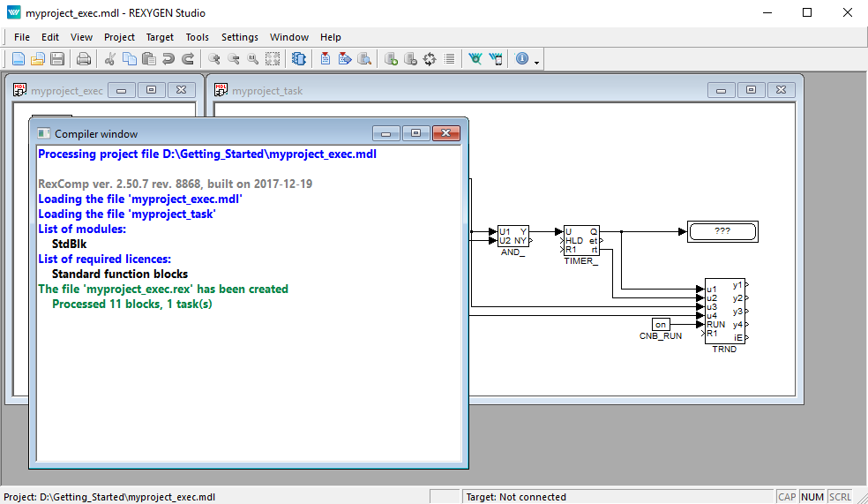Expand the toolbar overflow arrow
The image size is (868, 504).
pos(537,63)
